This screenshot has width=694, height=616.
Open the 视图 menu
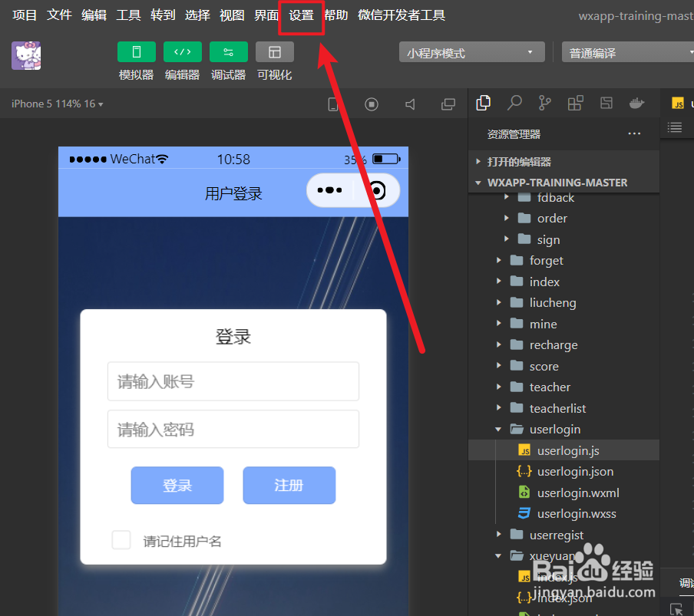(x=232, y=15)
